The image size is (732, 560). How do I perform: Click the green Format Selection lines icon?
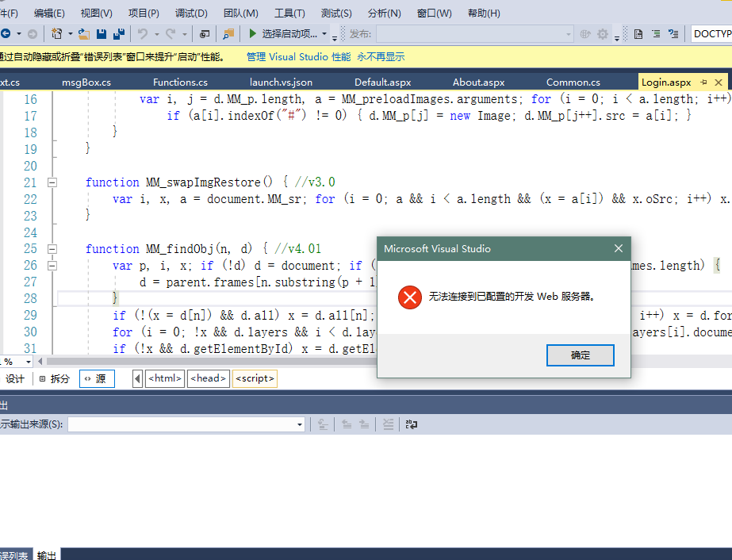coord(656,33)
